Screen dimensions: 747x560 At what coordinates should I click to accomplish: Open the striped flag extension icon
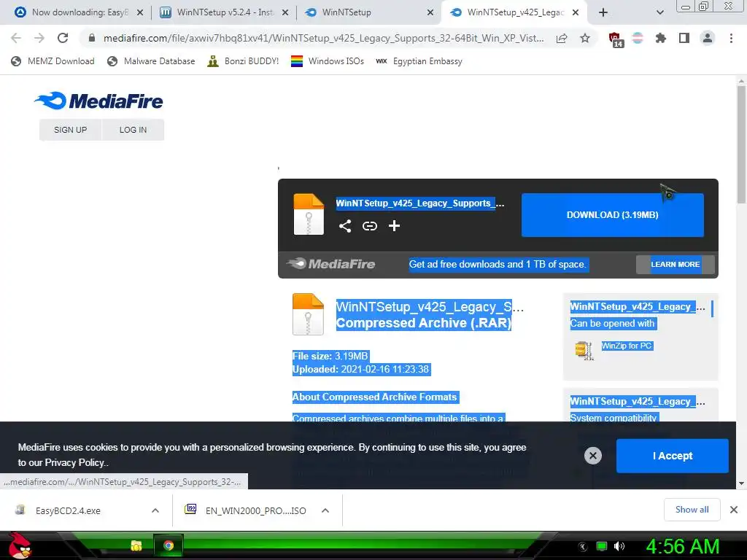tap(638, 38)
